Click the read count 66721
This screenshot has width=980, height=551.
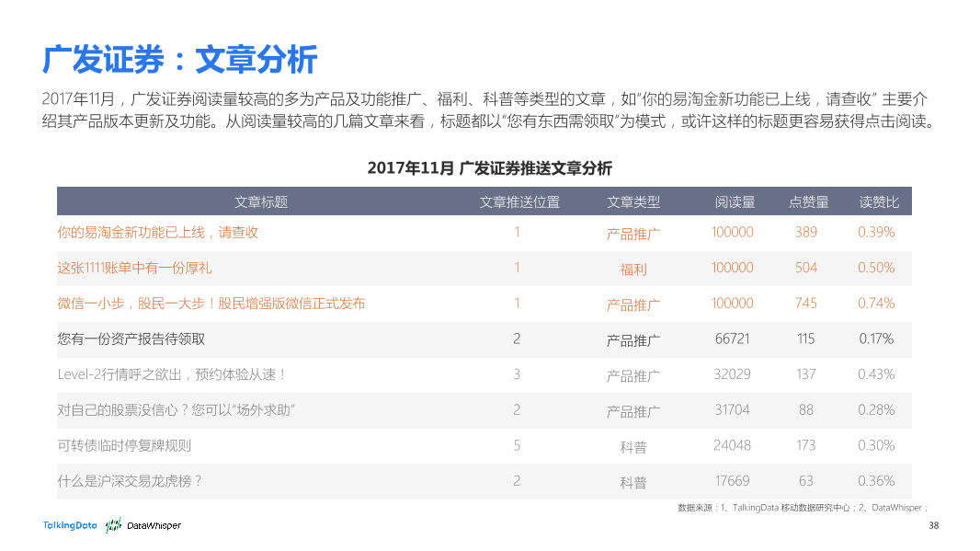pos(733,339)
